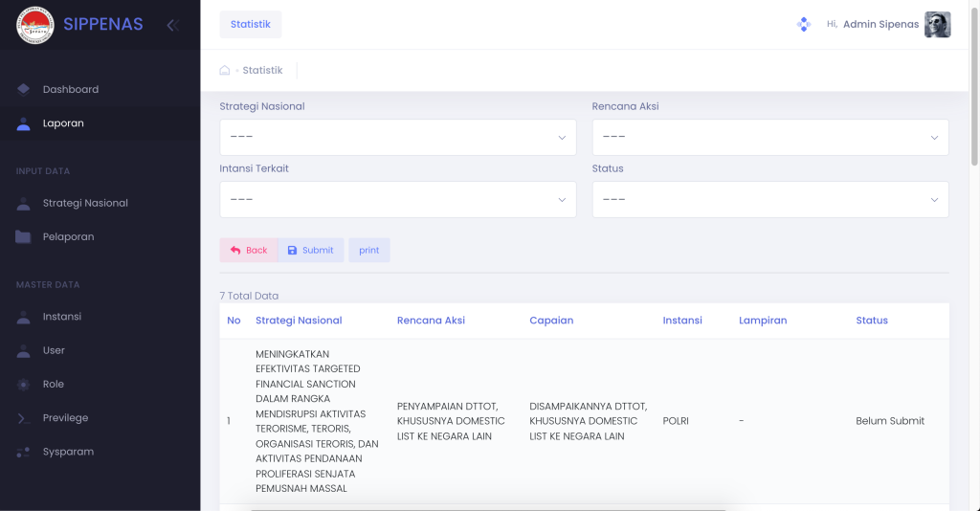Click the home icon in breadcrumb

point(224,70)
